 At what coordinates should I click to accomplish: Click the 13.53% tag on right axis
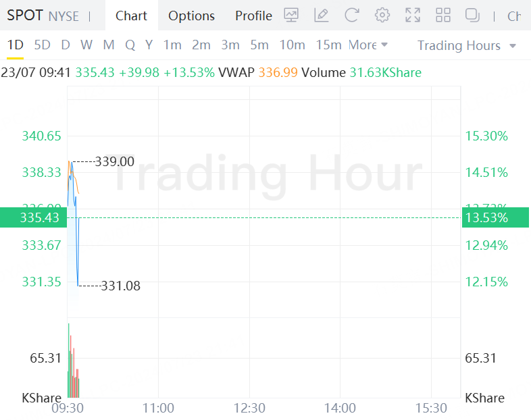point(495,217)
